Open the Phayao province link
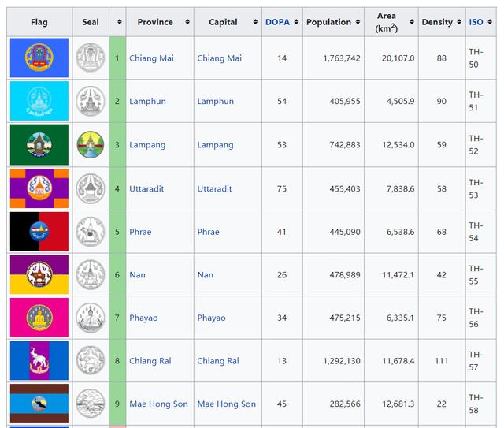The height and width of the screenshot is (428, 504). 143,318
